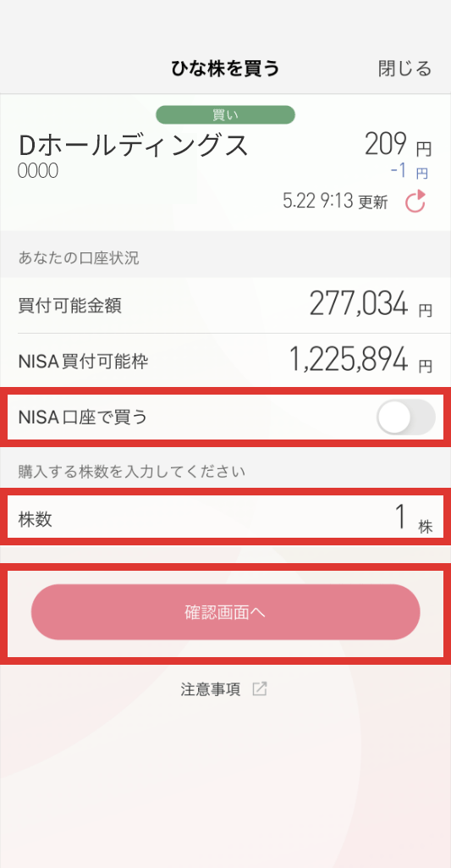The image size is (451, 868).
Task: Tap the ひな株を買う page title
Action: pos(225,69)
